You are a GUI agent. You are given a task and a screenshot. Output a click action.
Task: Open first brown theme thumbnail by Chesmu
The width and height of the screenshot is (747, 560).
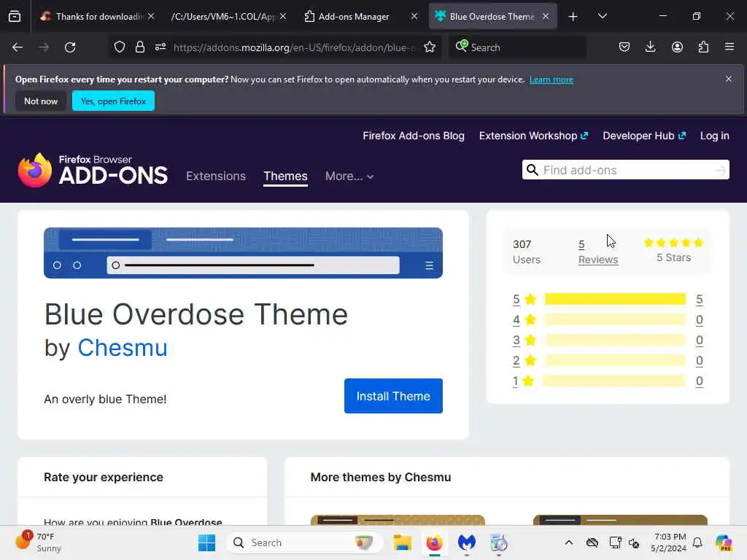coord(398,520)
